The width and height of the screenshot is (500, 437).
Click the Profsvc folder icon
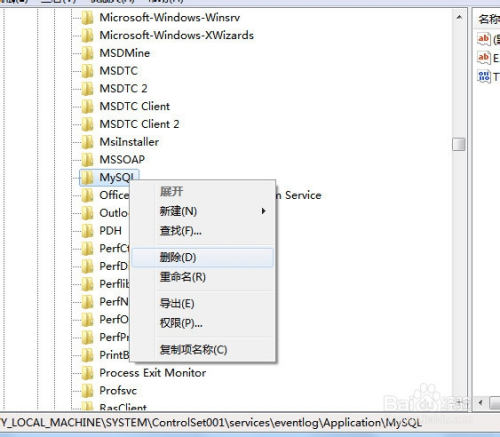[88, 390]
